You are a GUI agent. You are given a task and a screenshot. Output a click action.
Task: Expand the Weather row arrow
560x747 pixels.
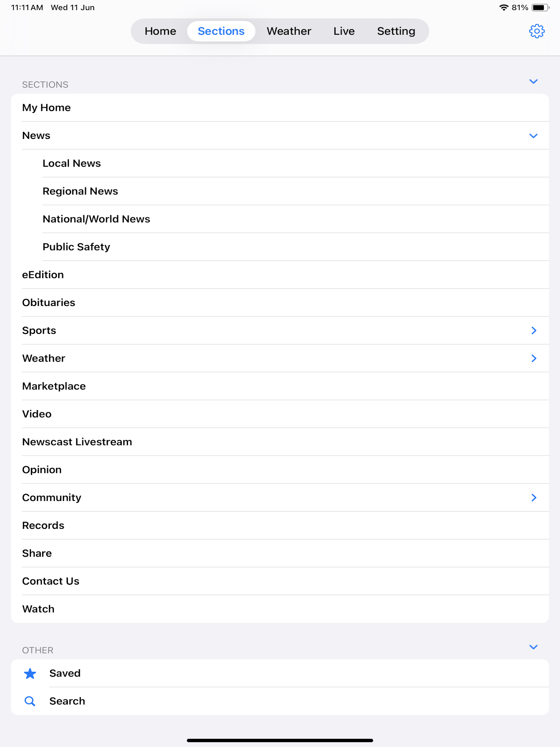click(x=534, y=358)
